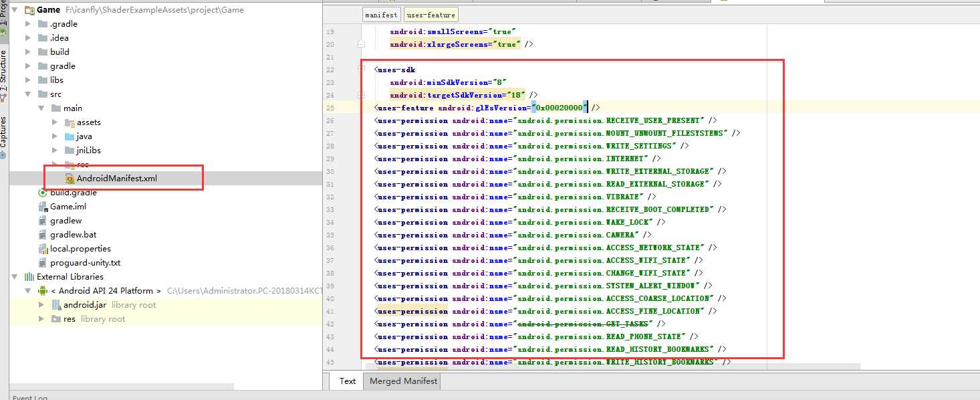Fold the uses-sdk block at line 22
This screenshot has width=980, height=400.
click(x=362, y=70)
